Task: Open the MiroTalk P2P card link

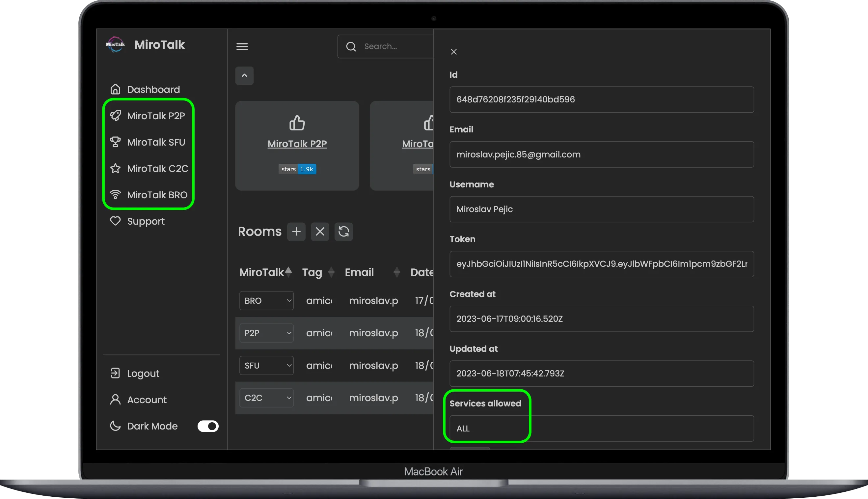Action: 297,144
